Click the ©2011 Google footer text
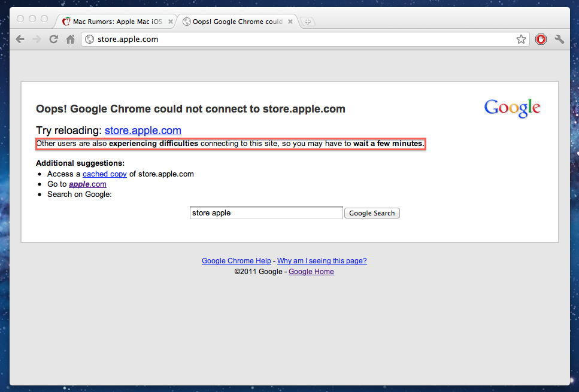The height and width of the screenshot is (392, 579). tap(258, 272)
